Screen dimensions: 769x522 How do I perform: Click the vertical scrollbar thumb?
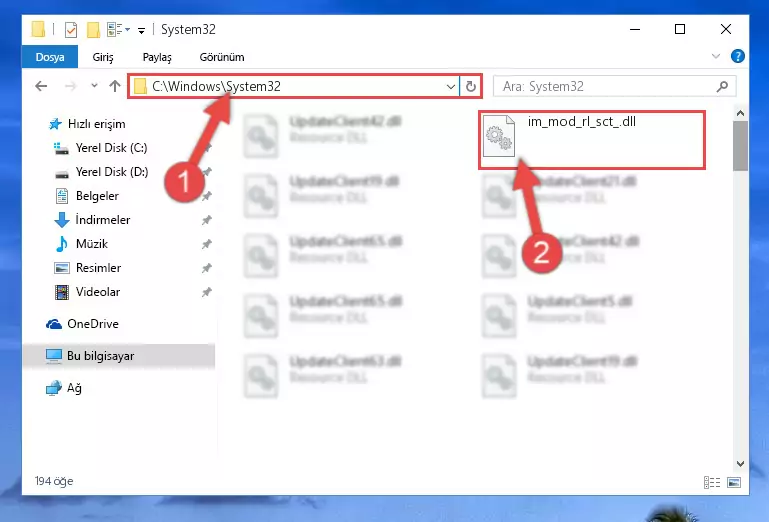click(x=740, y=146)
